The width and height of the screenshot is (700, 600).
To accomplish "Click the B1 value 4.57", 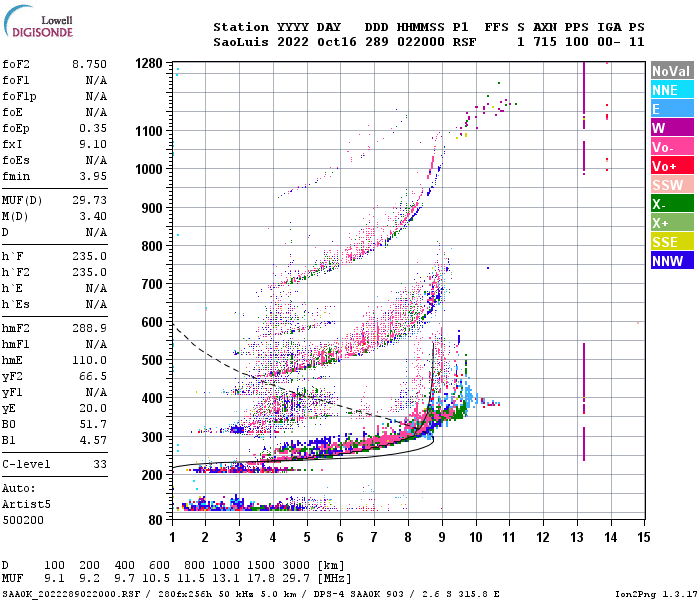I will pyautogui.click(x=93, y=440).
